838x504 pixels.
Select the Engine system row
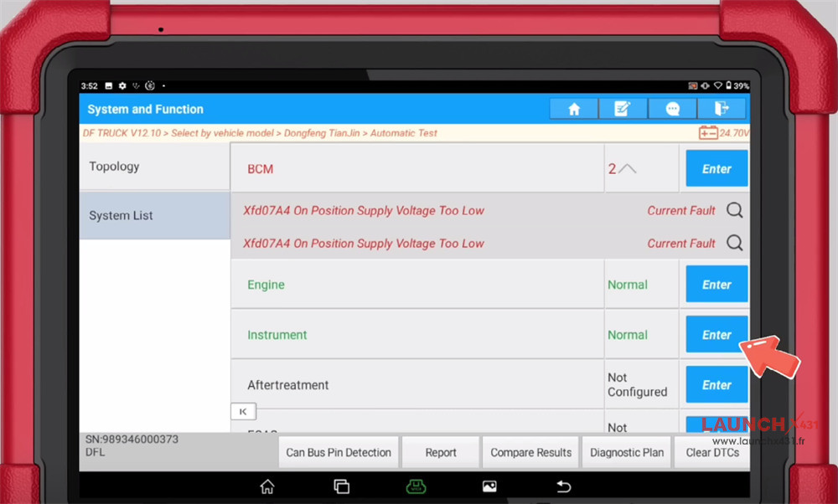tap(417, 284)
